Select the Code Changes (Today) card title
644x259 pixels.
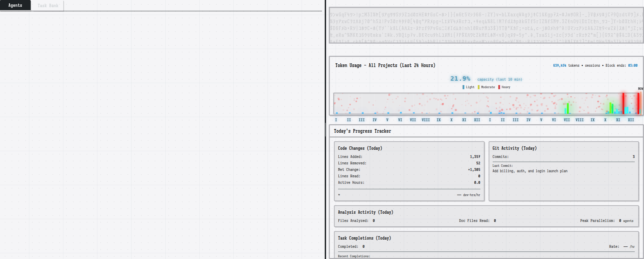[x=360, y=148]
